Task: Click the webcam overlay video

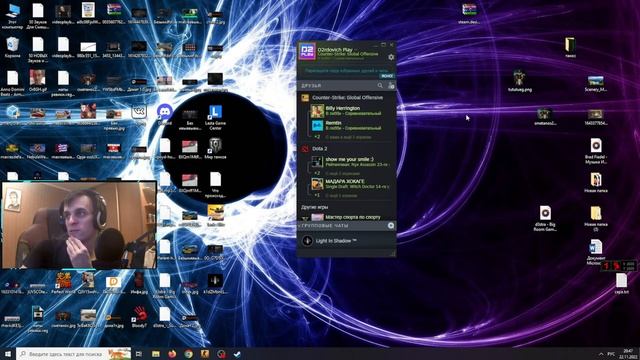Action: [x=79, y=225]
